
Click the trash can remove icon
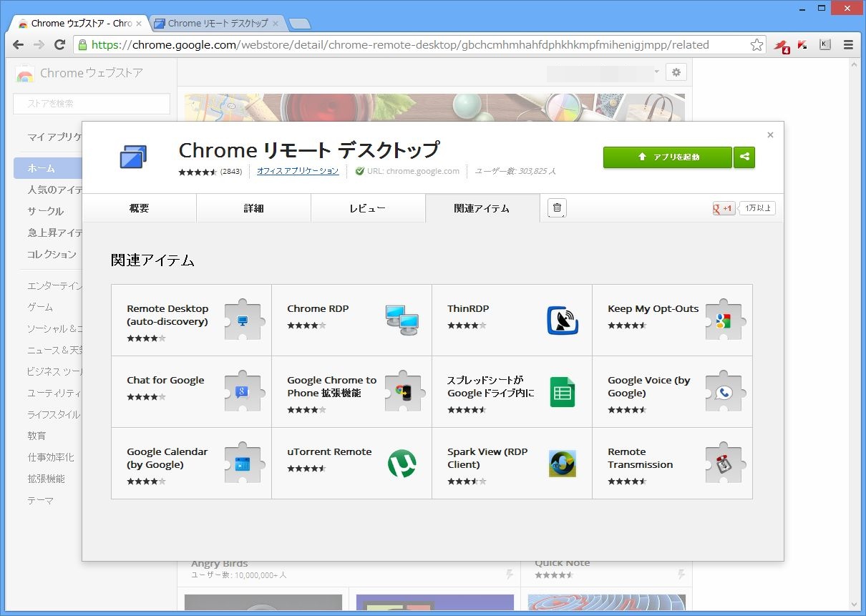pyautogui.click(x=557, y=208)
